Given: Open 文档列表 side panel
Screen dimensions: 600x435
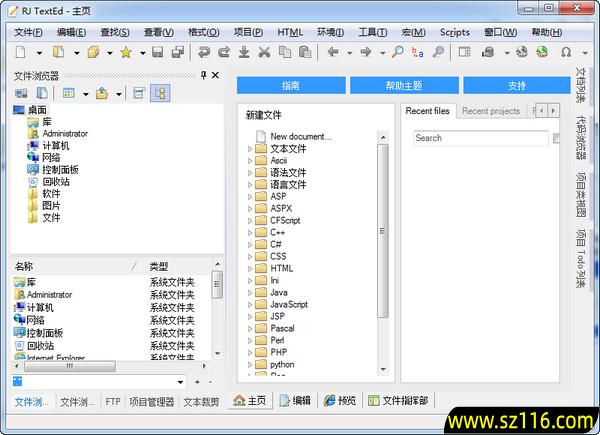Looking at the screenshot, I should [x=580, y=85].
